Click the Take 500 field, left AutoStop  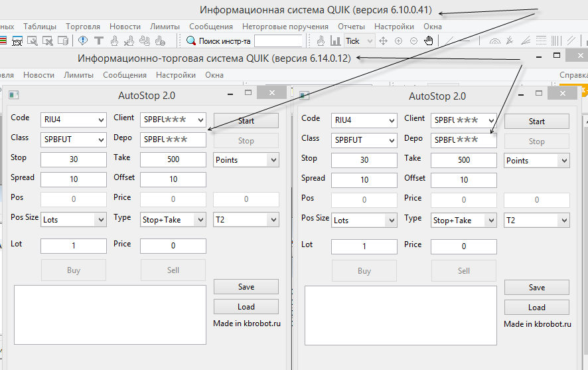coord(173,159)
